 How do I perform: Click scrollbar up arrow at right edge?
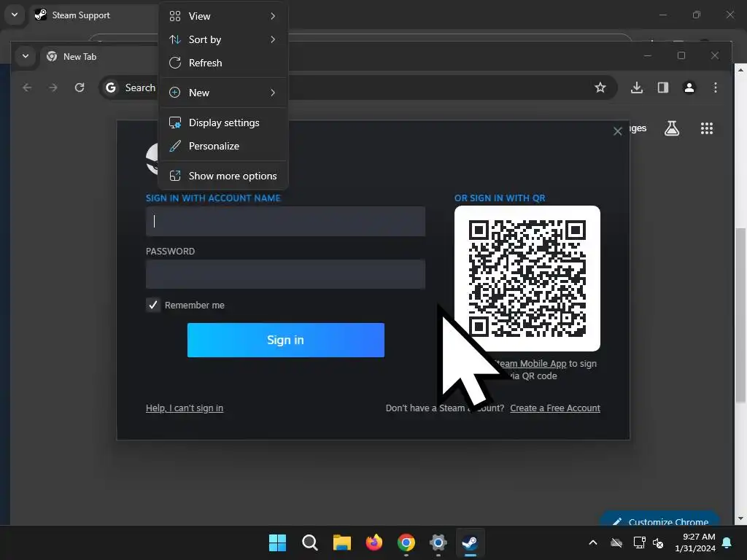[x=740, y=70]
